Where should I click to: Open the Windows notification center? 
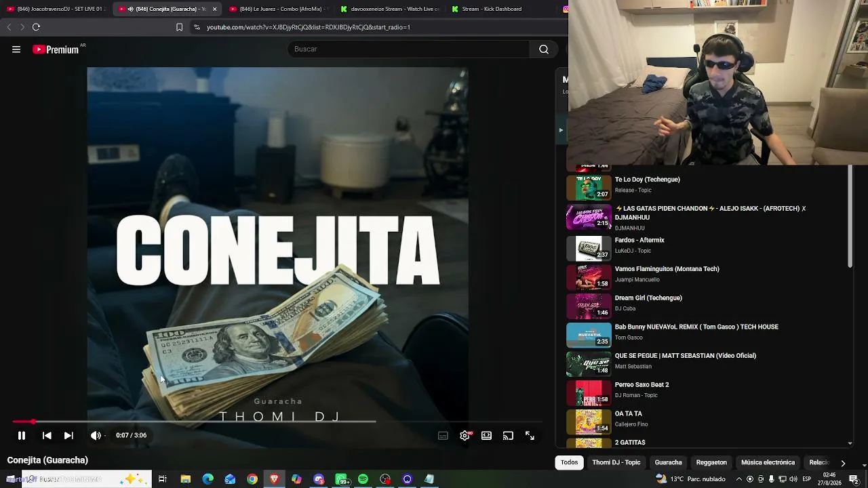click(854, 479)
